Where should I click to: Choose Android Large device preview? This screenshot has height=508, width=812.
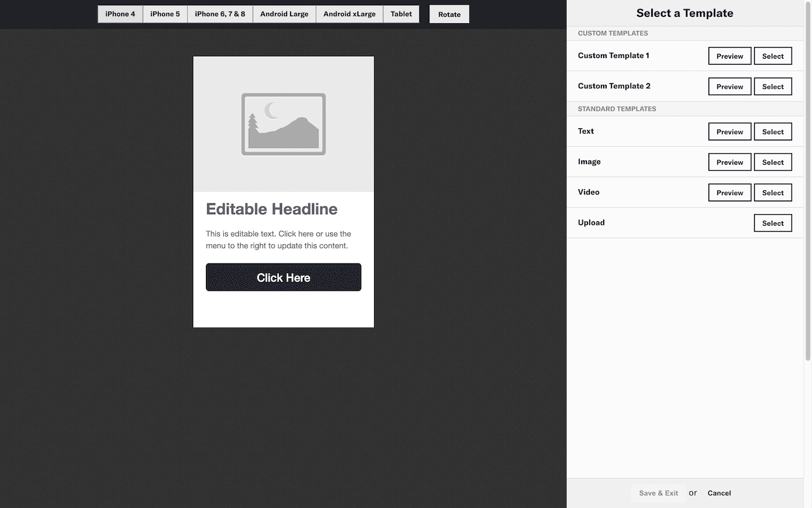pos(284,14)
